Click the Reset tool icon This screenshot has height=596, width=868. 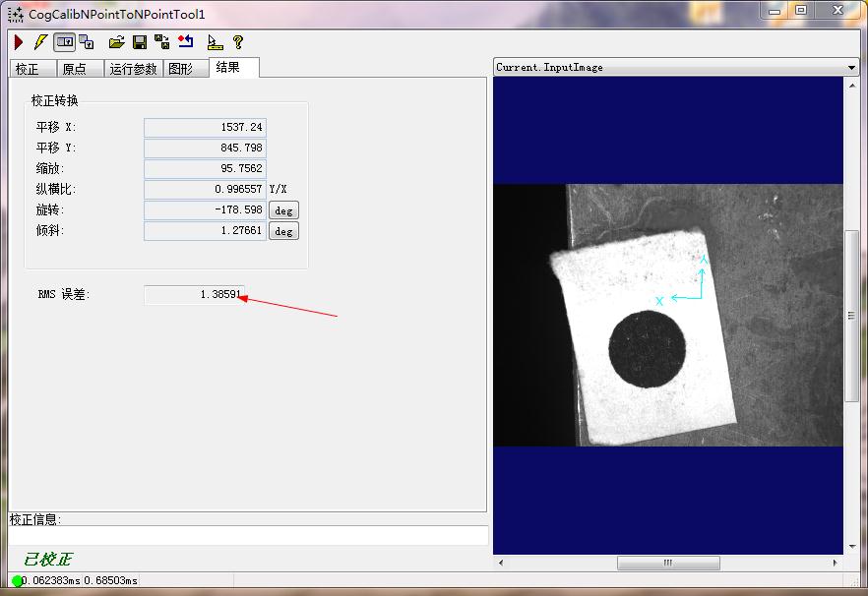[x=186, y=42]
